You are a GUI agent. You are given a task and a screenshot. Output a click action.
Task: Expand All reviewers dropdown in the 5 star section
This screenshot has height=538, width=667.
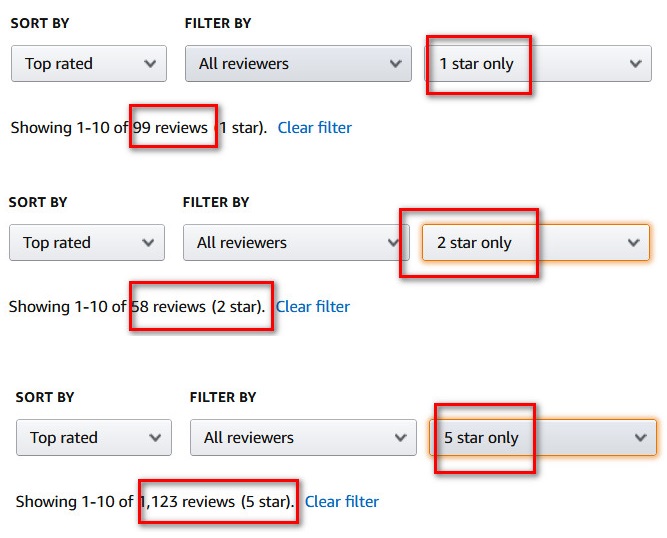(x=303, y=438)
